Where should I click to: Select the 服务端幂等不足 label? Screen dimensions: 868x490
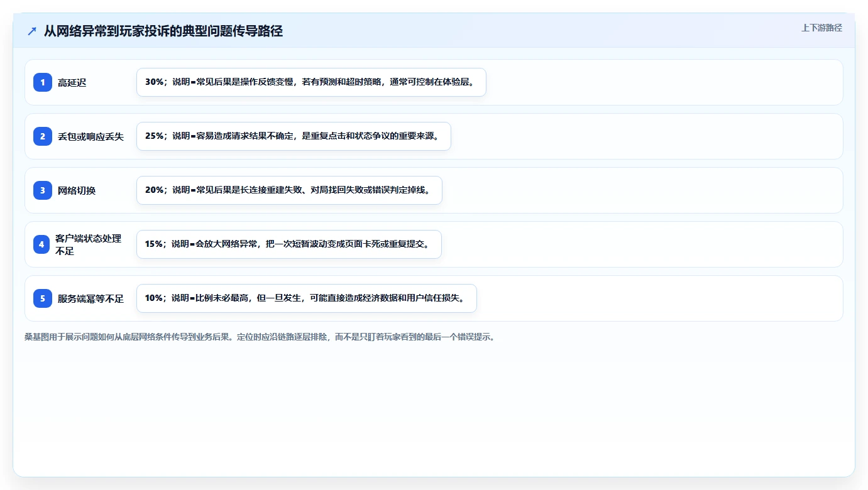point(91,298)
